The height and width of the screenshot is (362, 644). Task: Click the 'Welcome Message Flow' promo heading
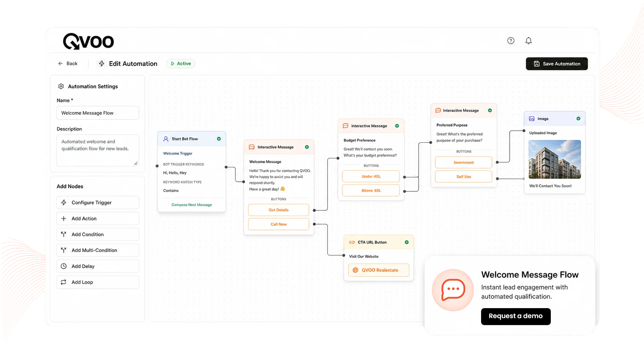530,275
